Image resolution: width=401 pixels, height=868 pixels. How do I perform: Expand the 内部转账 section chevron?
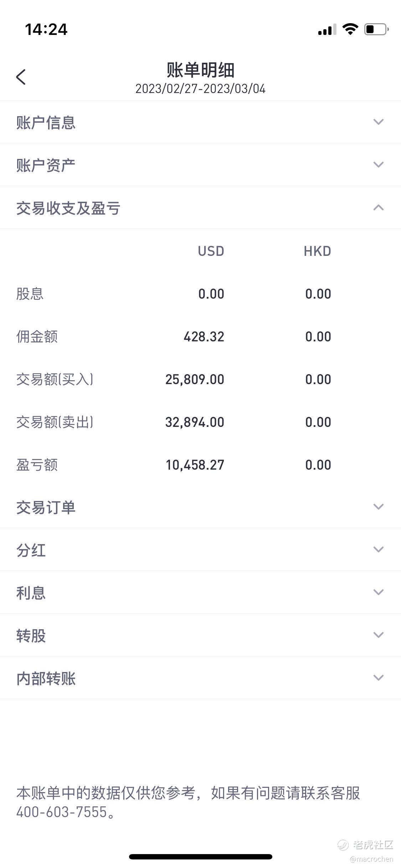pos(378,678)
